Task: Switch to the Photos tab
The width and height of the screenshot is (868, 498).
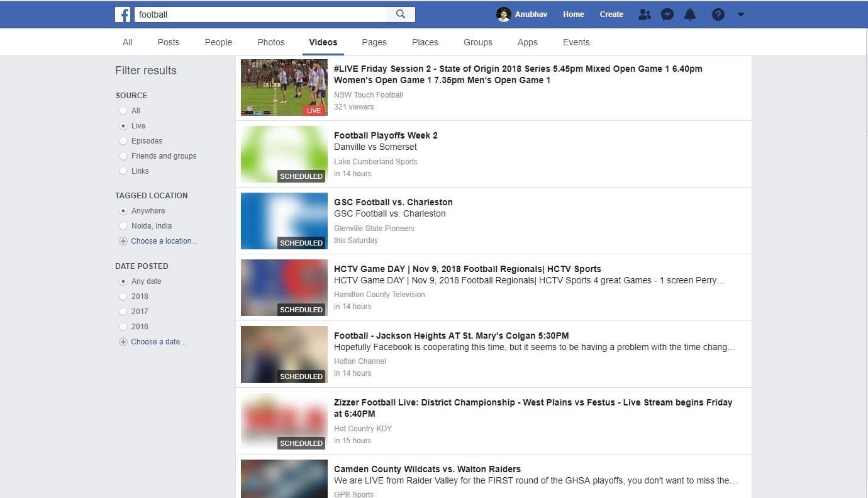Action: point(271,42)
